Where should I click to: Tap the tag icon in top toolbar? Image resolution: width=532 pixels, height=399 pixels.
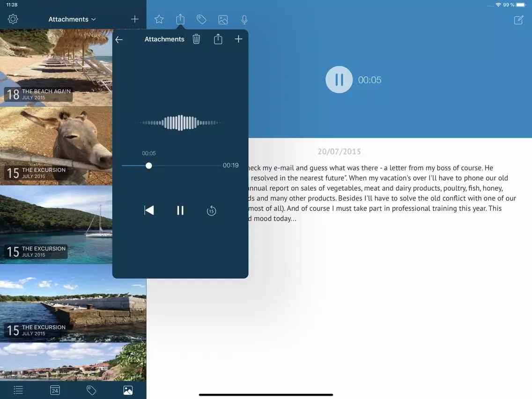[x=201, y=19]
